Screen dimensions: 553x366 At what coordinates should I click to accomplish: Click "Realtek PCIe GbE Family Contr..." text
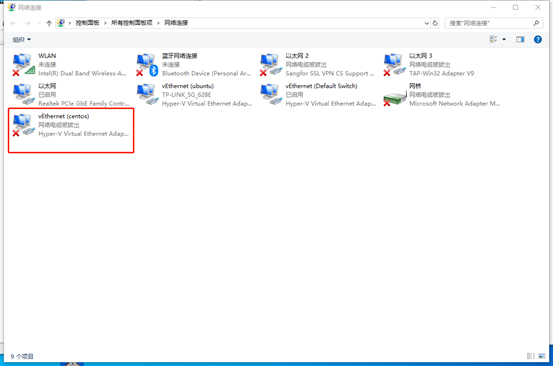[x=84, y=103]
